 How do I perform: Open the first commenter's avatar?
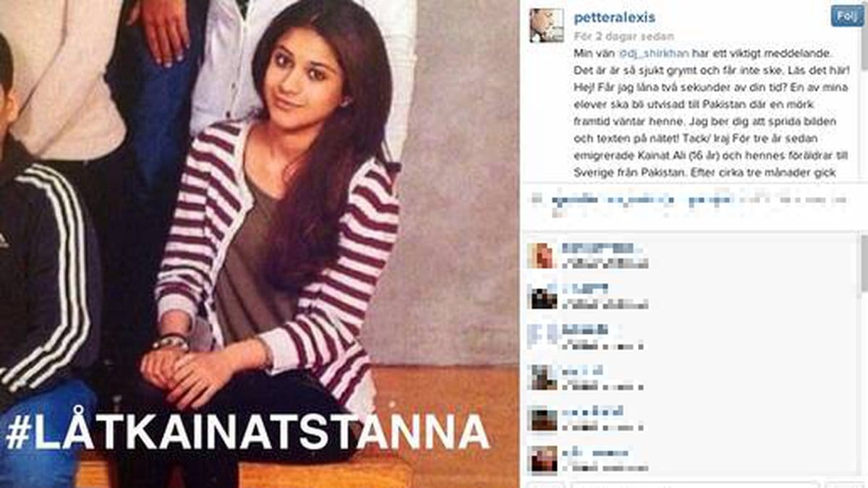542,254
